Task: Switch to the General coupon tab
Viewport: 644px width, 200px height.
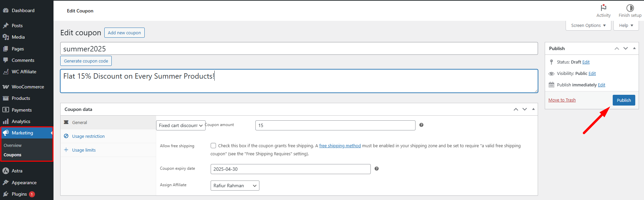Action: click(108, 122)
